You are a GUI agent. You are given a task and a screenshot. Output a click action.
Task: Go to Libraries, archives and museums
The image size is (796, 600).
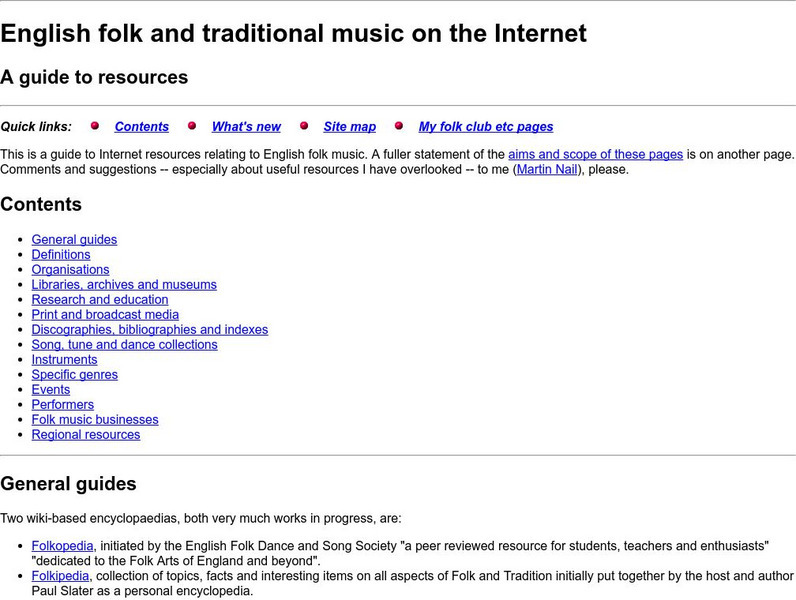[124, 284]
